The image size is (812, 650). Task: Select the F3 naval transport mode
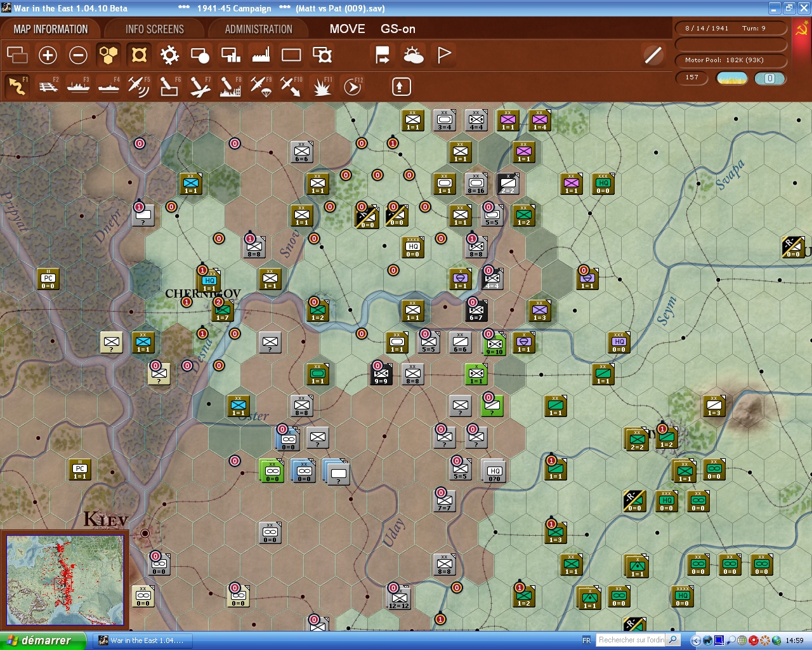pos(79,86)
